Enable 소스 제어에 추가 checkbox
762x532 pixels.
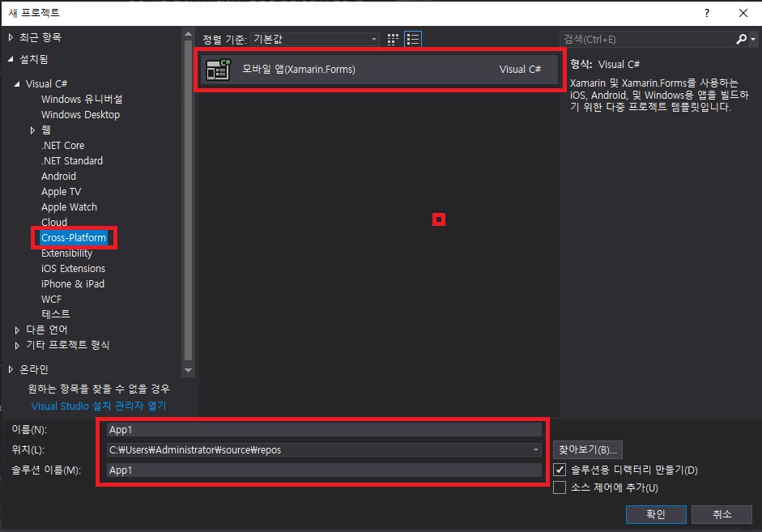click(x=560, y=487)
